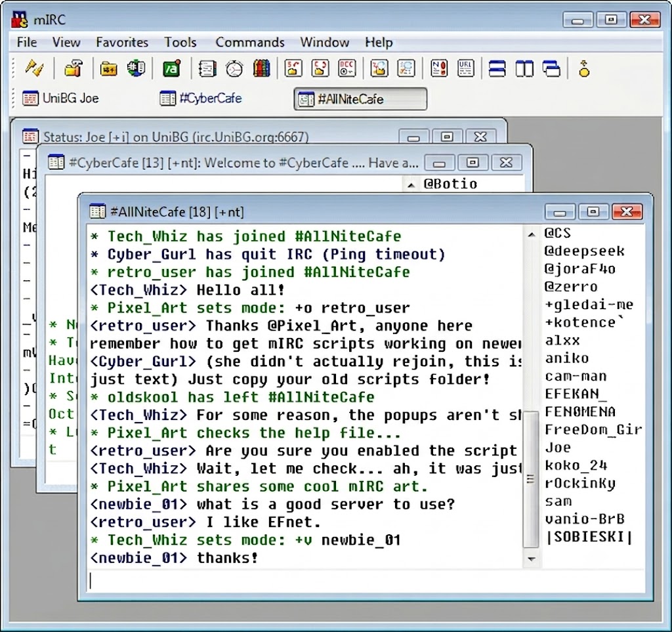The width and height of the screenshot is (672, 632).
Task: Click the #AllNiteCafe chat scrollbar down arrow
Action: coord(532,559)
